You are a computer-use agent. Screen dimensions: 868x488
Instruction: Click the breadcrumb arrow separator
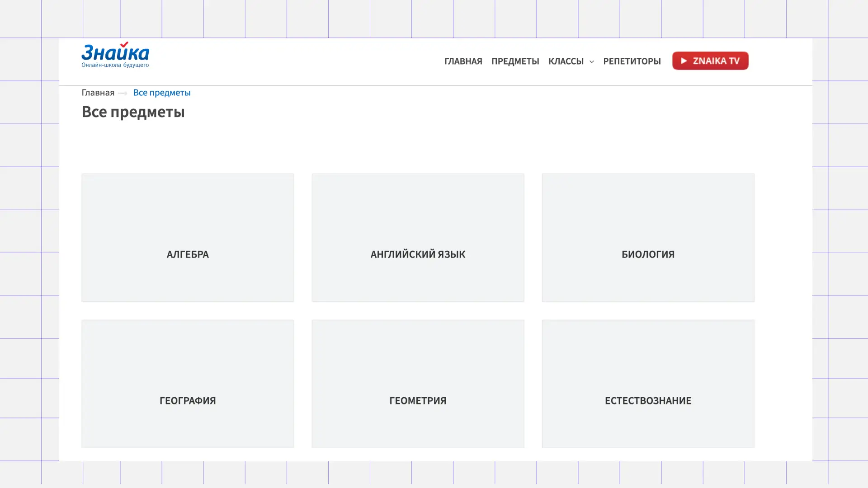coord(123,93)
